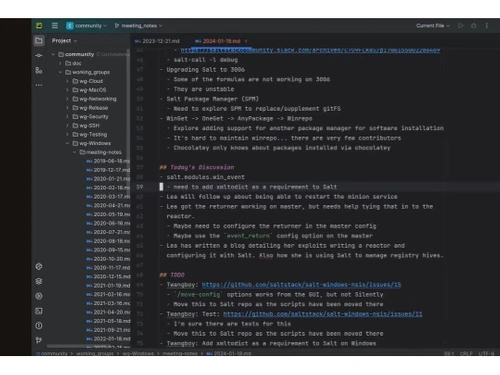Open the Terminal tool window icon
500x375 pixels.
[x=39, y=311]
